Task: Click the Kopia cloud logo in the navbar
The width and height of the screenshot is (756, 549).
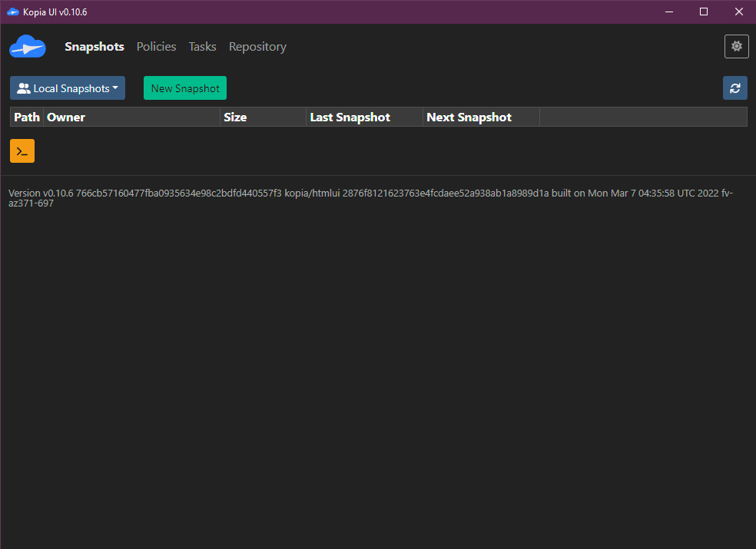Action: 28,47
